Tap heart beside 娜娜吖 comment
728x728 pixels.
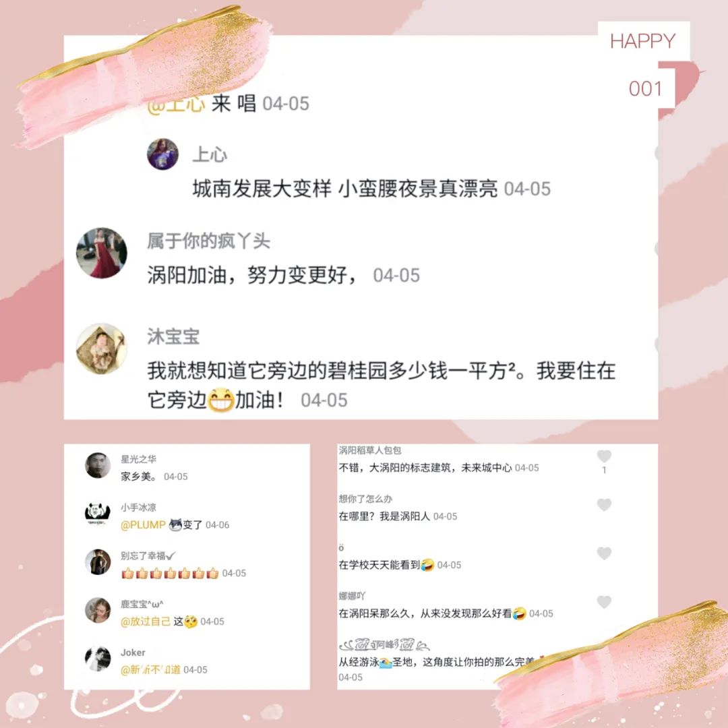click(x=603, y=602)
